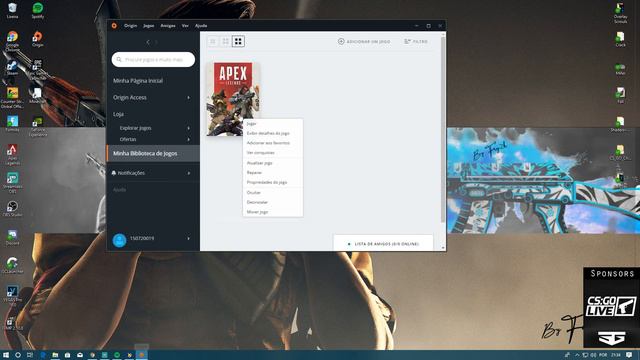
Task: Open Task View on the taskbar
Action: pos(30,355)
